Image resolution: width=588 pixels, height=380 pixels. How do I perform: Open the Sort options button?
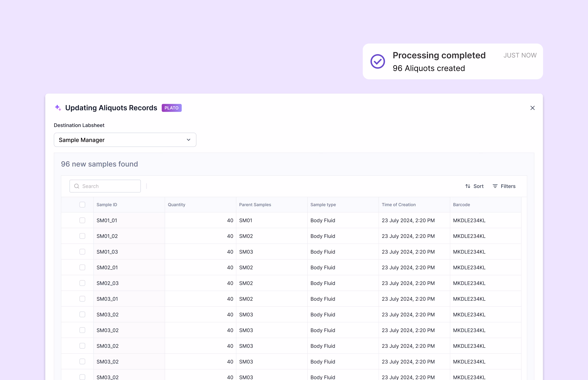474,186
